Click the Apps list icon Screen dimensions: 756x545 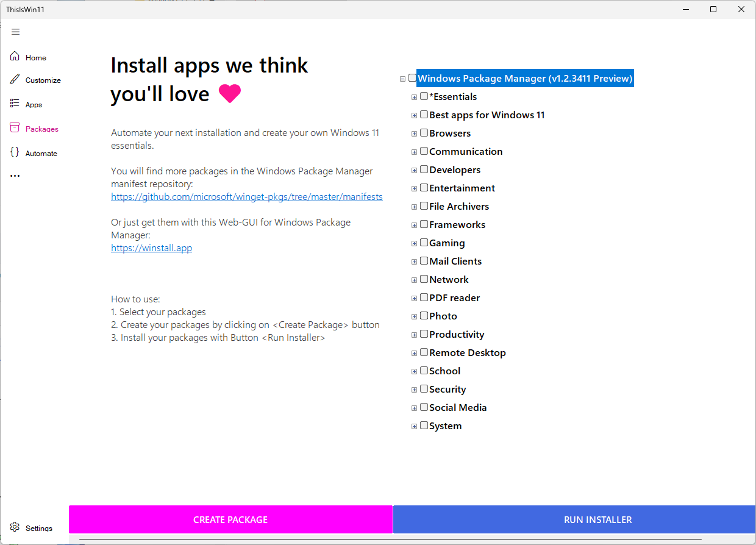15,104
